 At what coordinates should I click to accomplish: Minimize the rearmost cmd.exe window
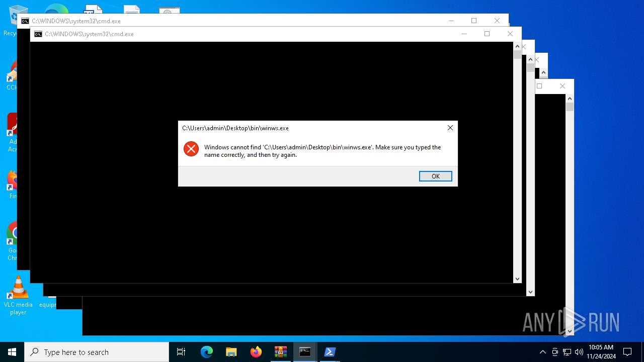point(451,21)
